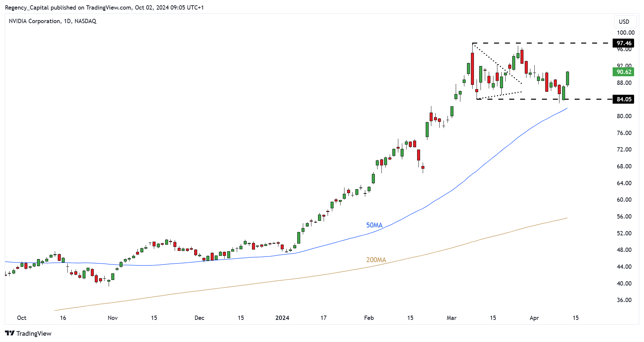The height and width of the screenshot is (342, 644).
Task: Click the Dec label on time axis
Action: (199, 318)
